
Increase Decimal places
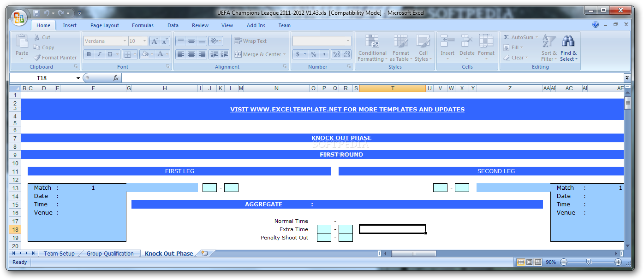click(x=336, y=54)
